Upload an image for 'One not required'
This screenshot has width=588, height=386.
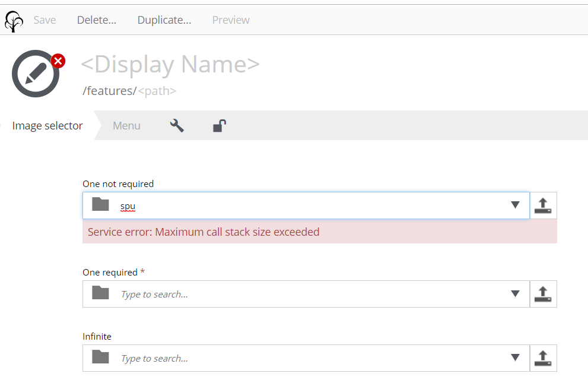(543, 205)
